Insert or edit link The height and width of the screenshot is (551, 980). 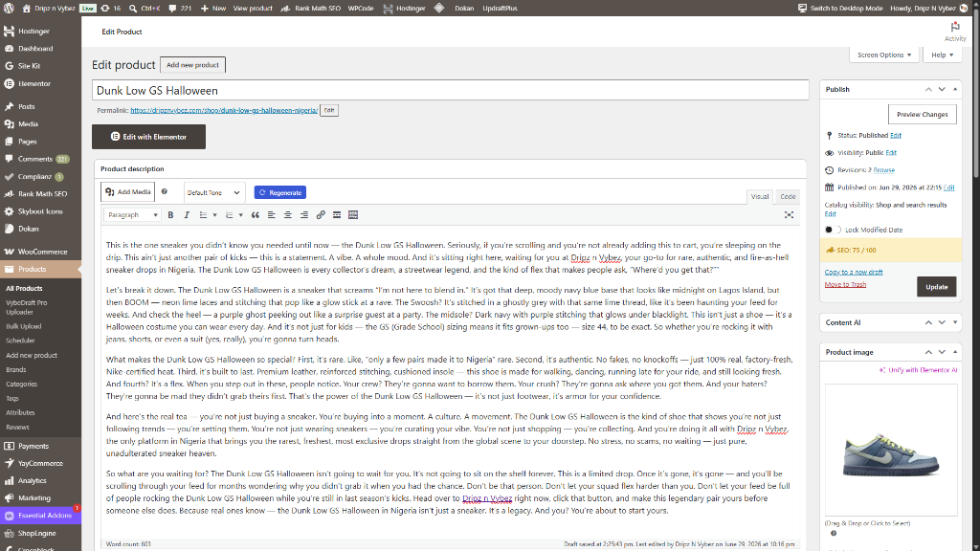pyautogui.click(x=321, y=215)
